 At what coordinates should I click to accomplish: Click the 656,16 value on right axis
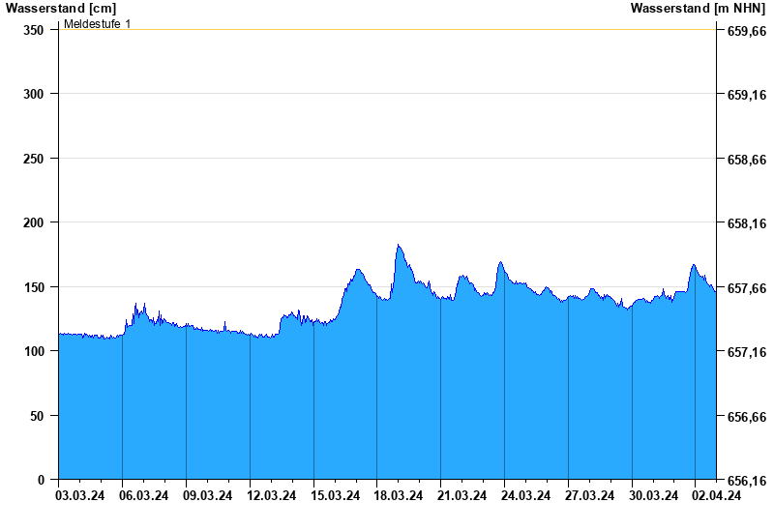click(x=746, y=480)
